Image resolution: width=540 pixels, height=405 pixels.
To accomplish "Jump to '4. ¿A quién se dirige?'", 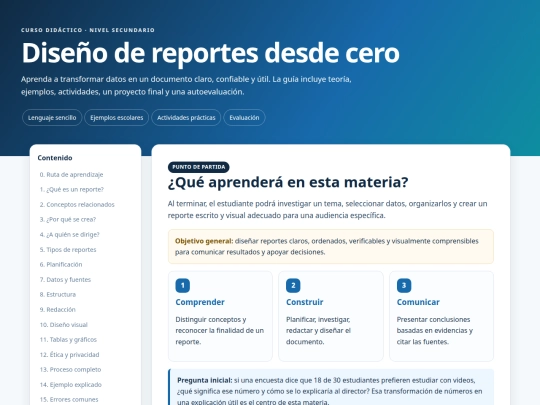I will click(70, 235).
